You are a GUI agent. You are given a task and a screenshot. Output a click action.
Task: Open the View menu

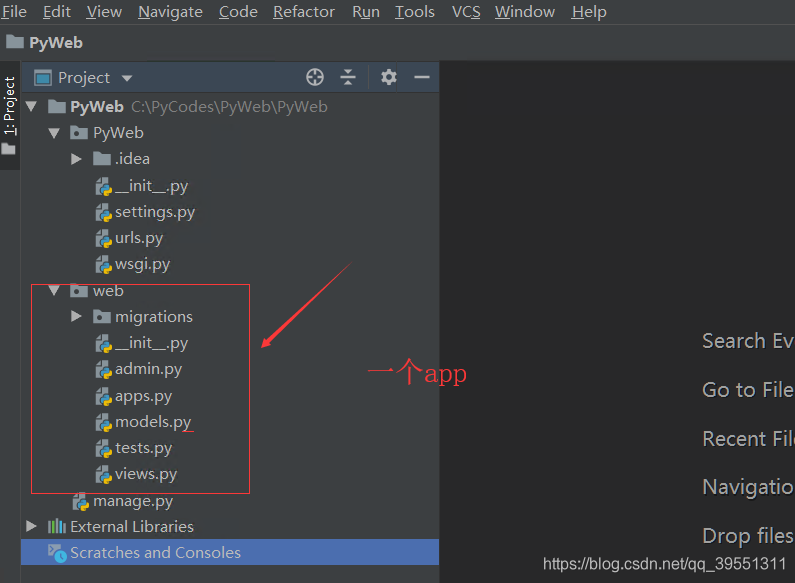pyautogui.click(x=104, y=12)
